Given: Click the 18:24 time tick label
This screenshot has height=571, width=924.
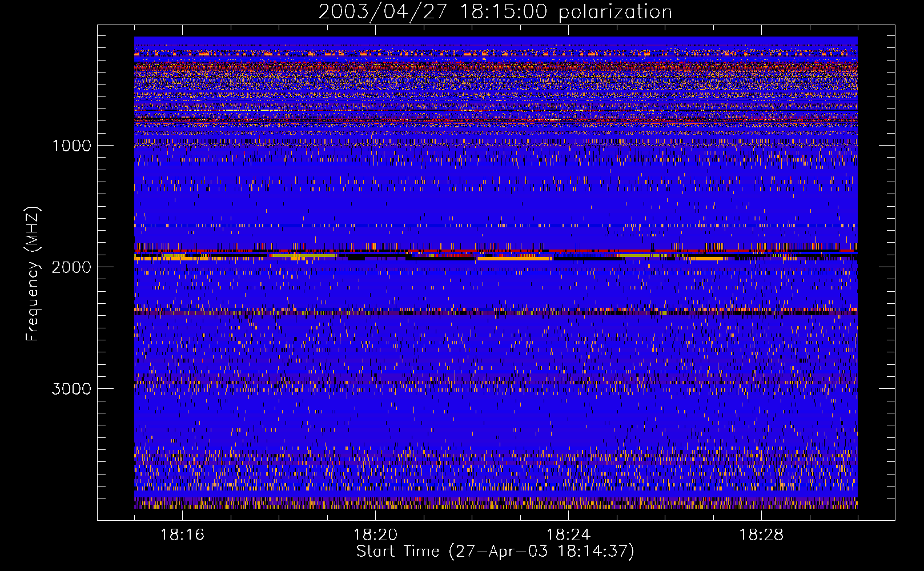Looking at the screenshot, I should 568,535.
